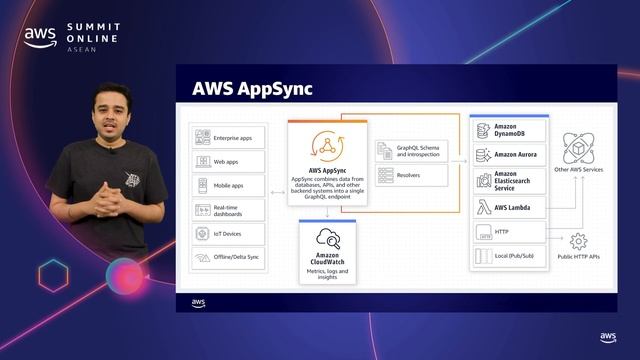This screenshot has width=640, height=360.
Task: Click the 'Amazon DynamoDB' label
Action: (x=509, y=130)
